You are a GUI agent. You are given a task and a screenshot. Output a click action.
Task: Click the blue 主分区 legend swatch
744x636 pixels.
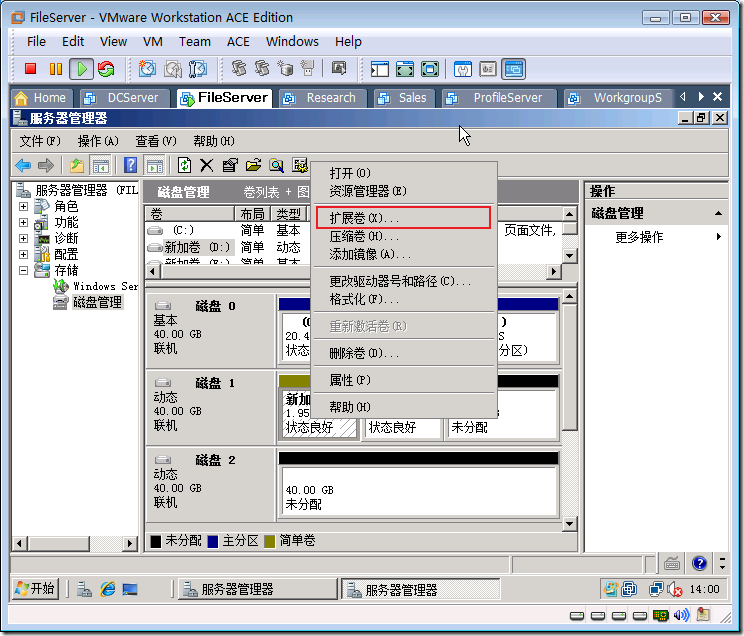[213, 541]
